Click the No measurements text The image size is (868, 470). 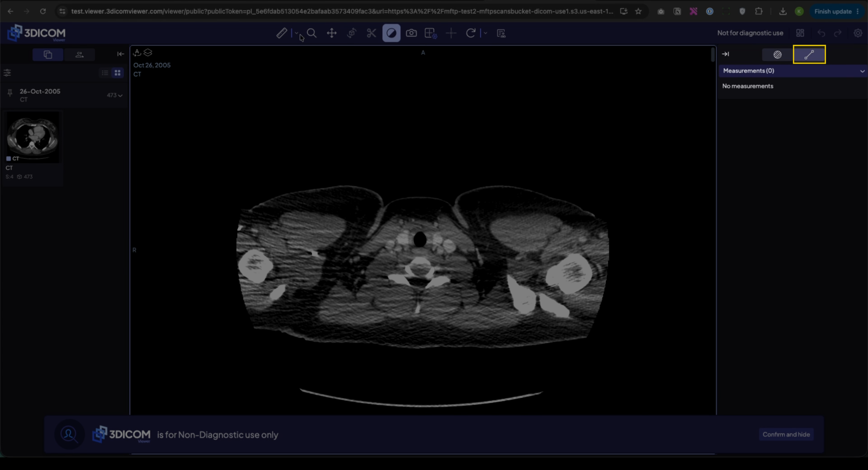pos(747,86)
